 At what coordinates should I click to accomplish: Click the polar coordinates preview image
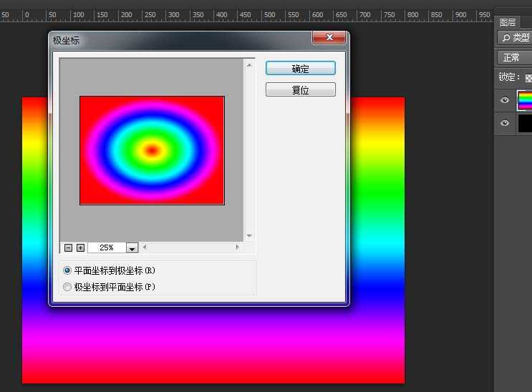tap(152, 150)
